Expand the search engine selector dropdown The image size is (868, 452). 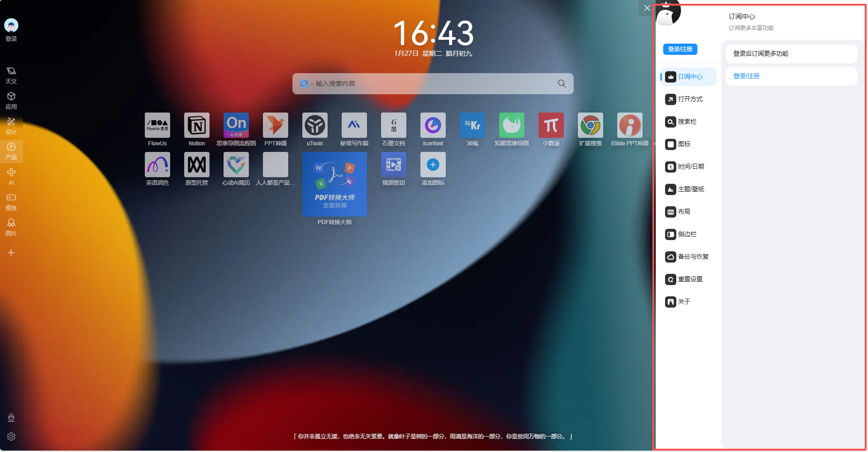(x=306, y=83)
